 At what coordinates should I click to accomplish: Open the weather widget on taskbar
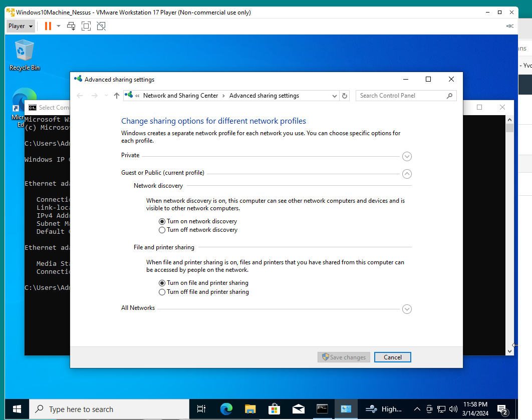(x=384, y=409)
